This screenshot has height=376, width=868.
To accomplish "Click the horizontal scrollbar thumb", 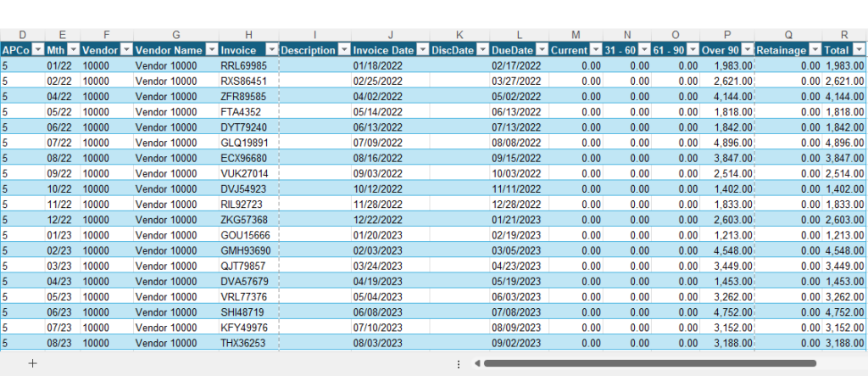I will coord(650,364).
